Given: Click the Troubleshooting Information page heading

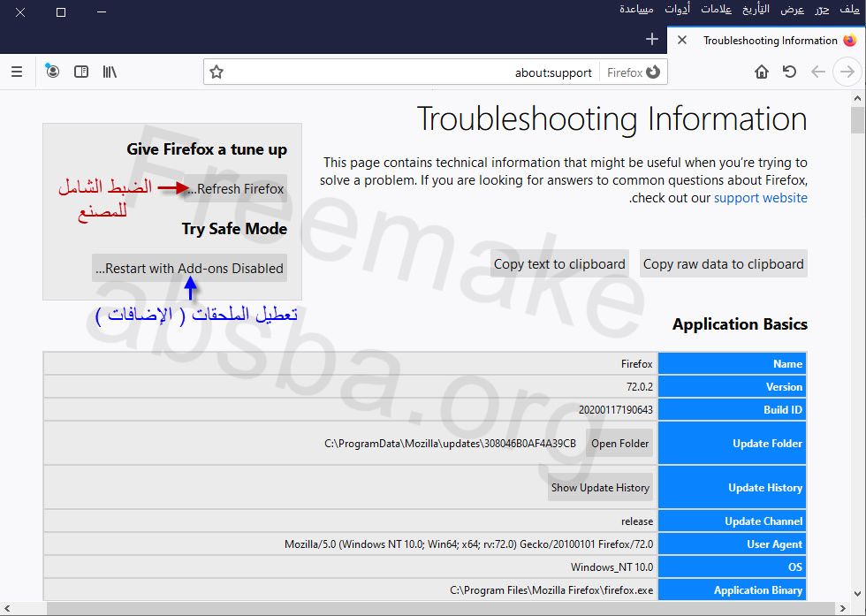Looking at the screenshot, I should point(612,119).
